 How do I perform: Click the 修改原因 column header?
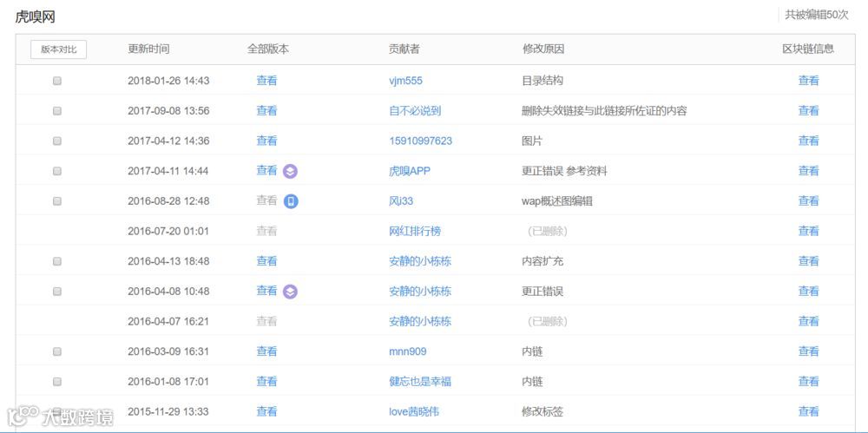543,49
